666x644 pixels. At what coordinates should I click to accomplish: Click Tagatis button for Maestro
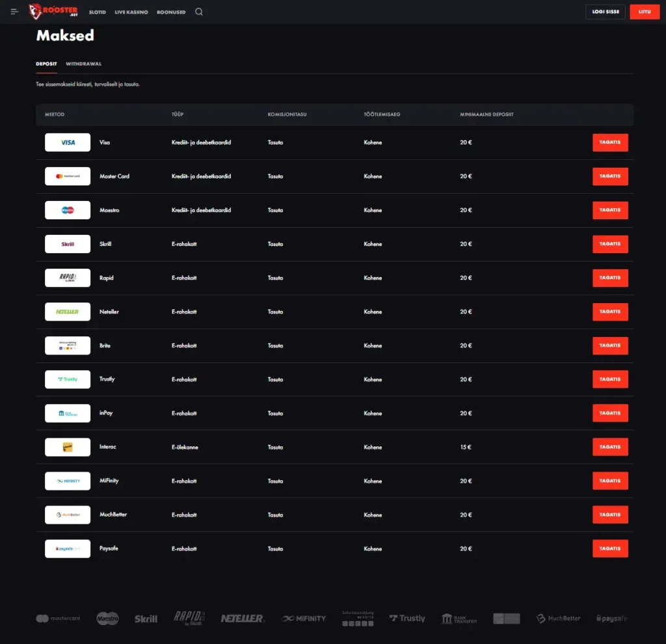pyautogui.click(x=610, y=210)
